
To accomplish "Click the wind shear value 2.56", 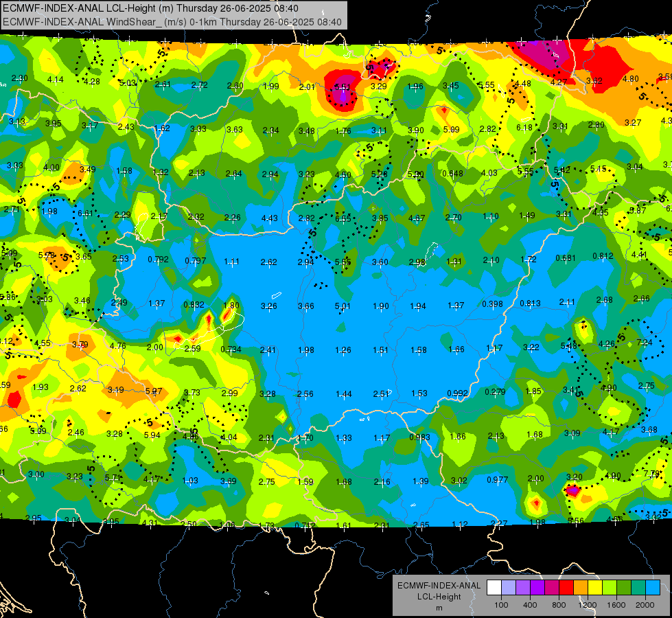I will tap(305, 393).
